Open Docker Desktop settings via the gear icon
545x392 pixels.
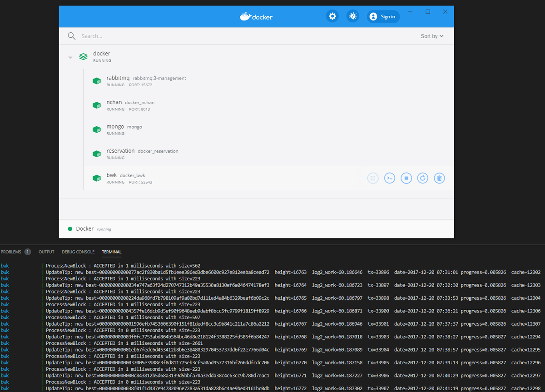coord(332,16)
